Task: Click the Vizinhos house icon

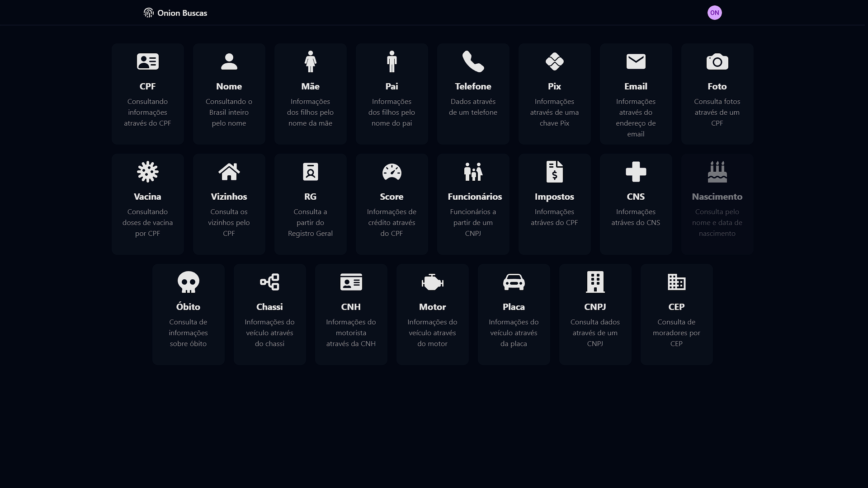Action: [x=229, y=172]
